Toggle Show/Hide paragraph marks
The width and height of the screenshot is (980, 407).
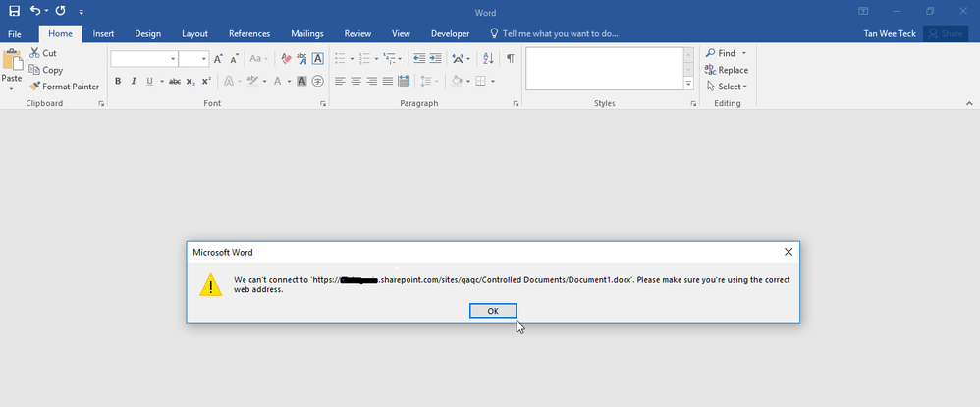[510, 59]
